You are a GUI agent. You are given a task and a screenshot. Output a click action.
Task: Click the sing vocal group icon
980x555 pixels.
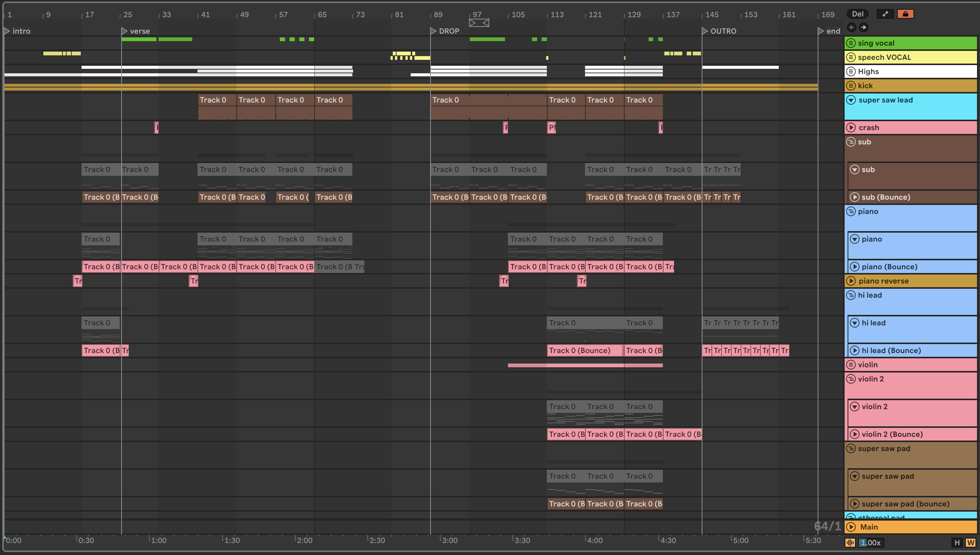(851, 43)
